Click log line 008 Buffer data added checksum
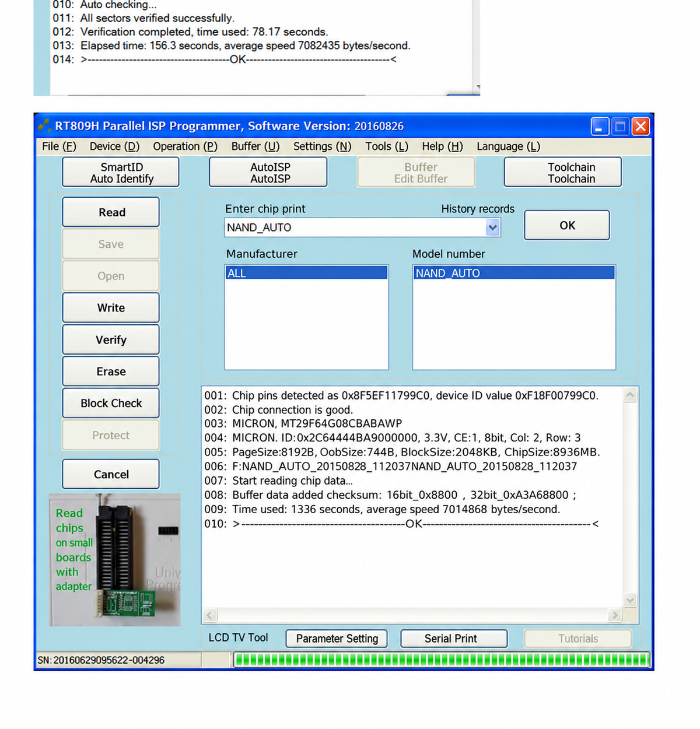 [390, 495]
